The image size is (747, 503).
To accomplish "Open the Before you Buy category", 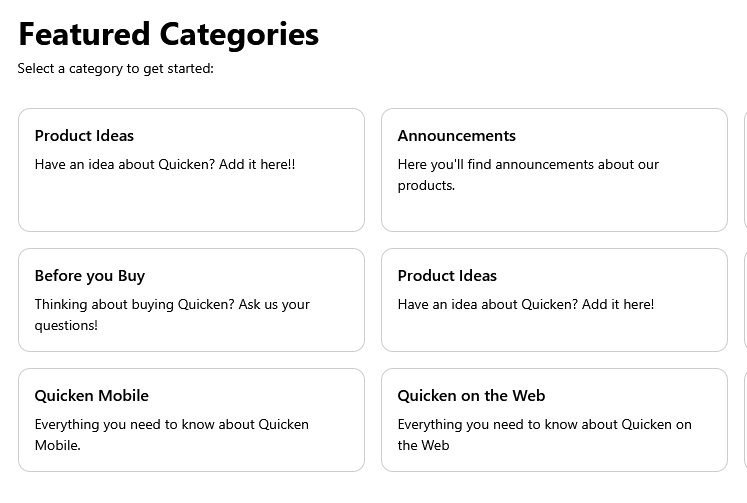I will [191, 300].
